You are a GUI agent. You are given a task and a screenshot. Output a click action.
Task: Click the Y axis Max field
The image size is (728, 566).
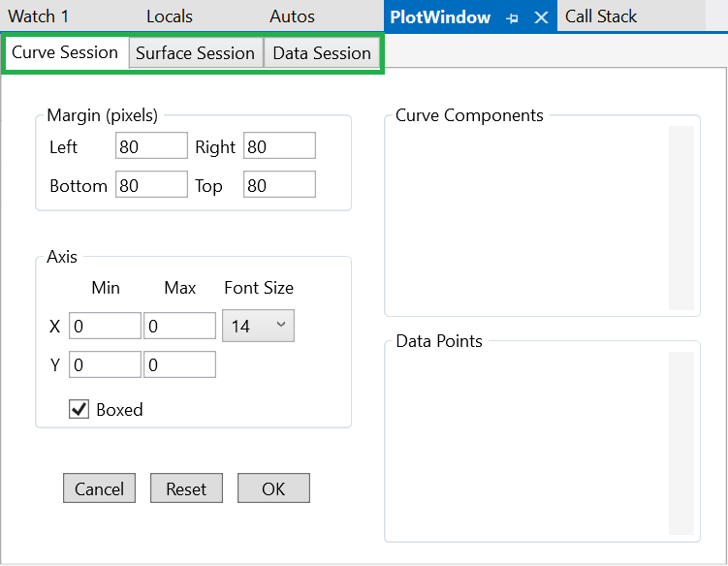179,364
